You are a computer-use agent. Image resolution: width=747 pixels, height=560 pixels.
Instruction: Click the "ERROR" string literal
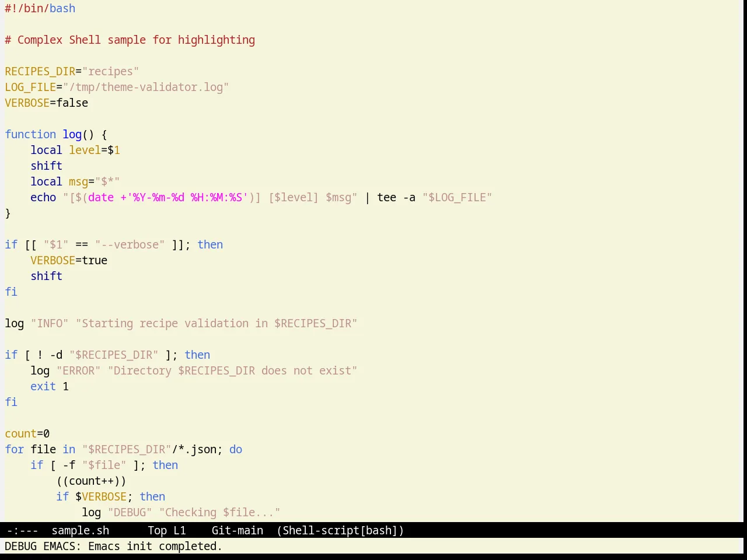(x=79, y=371)
